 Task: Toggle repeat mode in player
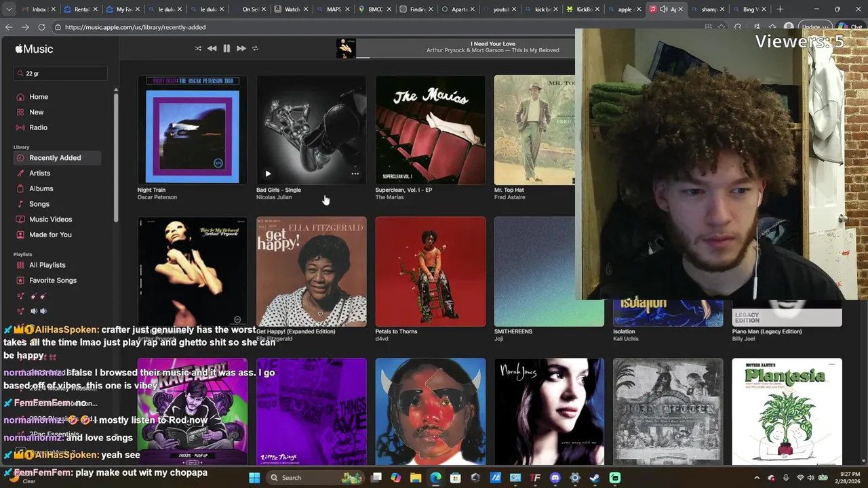pyautogui.click(x=255, y=49)
